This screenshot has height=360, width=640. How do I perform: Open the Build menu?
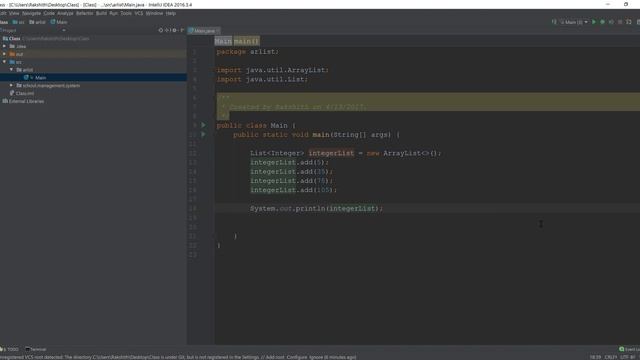tap(101, 13)
